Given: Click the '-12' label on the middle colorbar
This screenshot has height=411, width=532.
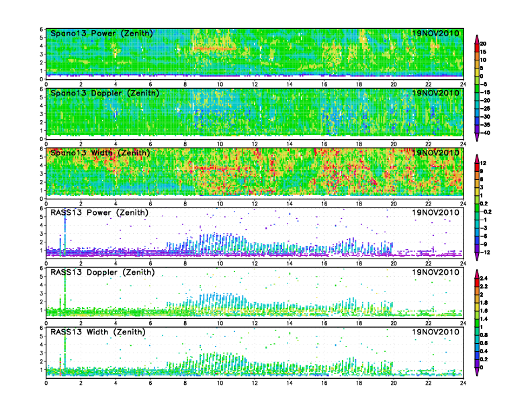Looking at the screenshot, I should [x=485, y=253].
